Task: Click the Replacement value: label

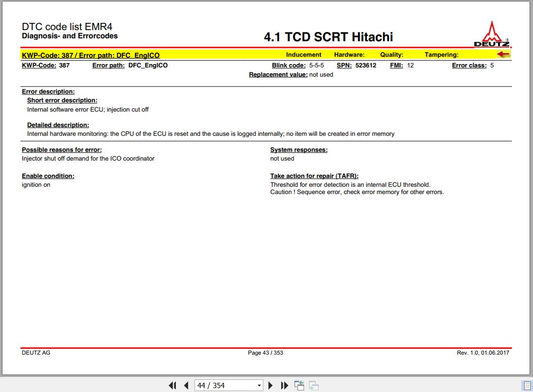Action: pos(278,74)
